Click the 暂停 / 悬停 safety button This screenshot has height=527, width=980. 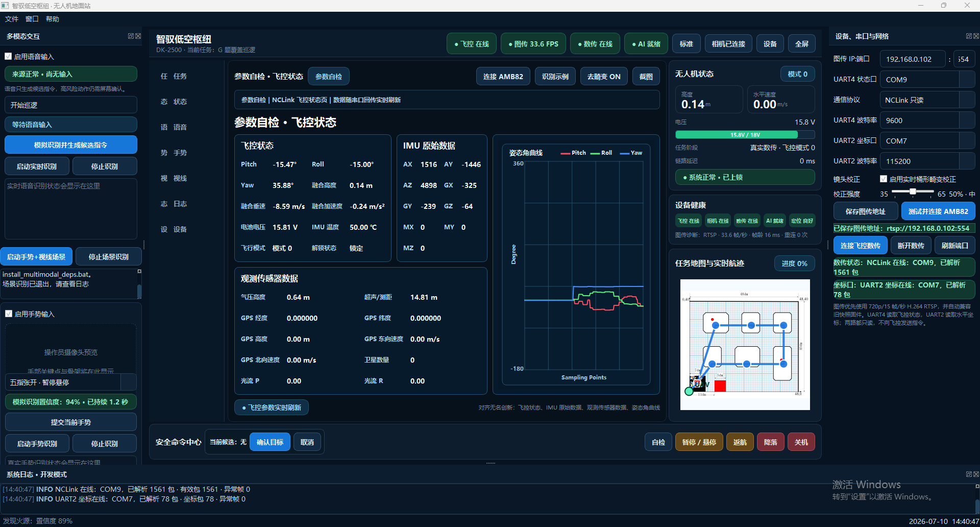699,442
